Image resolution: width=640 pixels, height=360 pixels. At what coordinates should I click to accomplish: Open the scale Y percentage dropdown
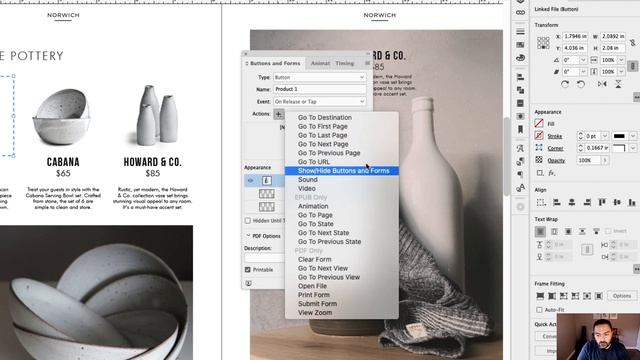[621, 71]
